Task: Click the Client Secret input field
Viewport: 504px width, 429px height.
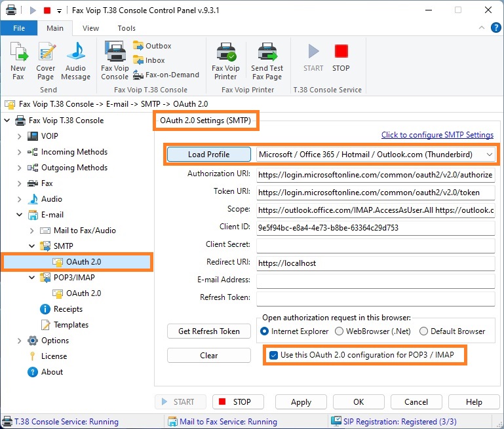Action: click(x=376, y=246)
